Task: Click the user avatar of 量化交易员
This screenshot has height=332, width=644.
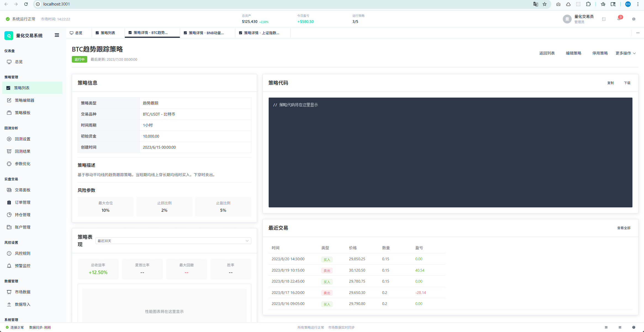Action: tap(567, 19)
